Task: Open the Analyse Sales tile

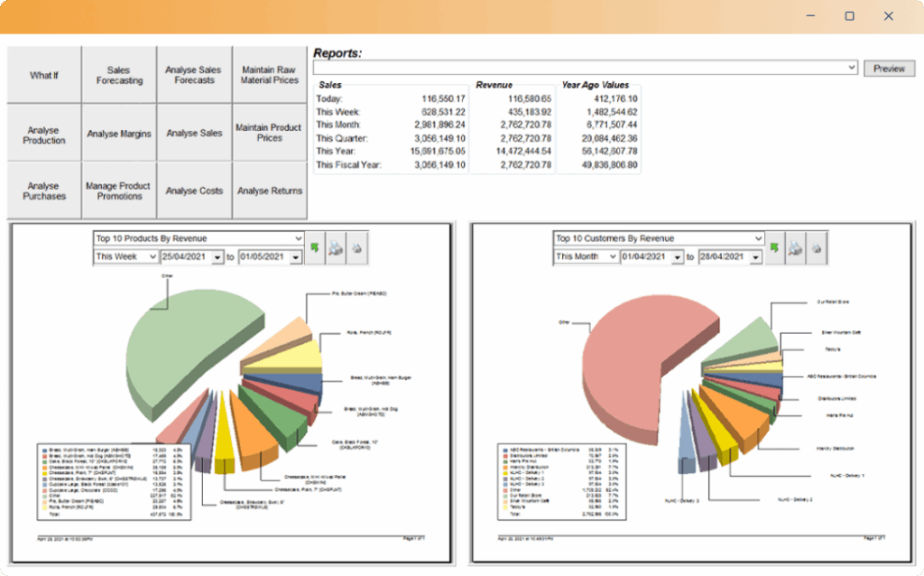Action: [x=194, y=133]
